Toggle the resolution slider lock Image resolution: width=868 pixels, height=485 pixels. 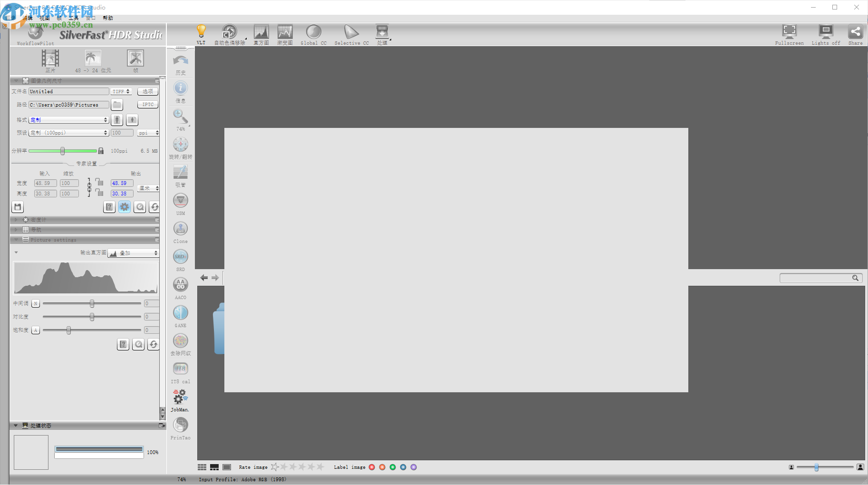[101, 151]
